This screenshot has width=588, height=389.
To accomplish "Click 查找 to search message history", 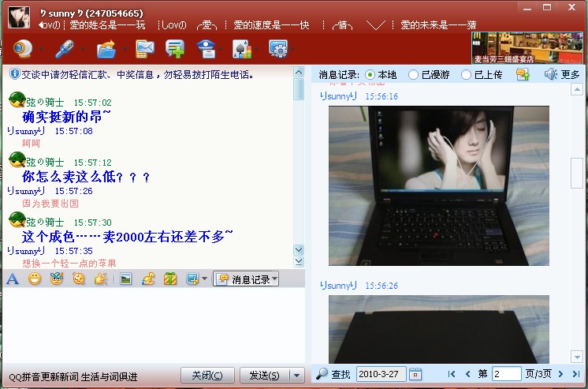I will pos(333,374).
